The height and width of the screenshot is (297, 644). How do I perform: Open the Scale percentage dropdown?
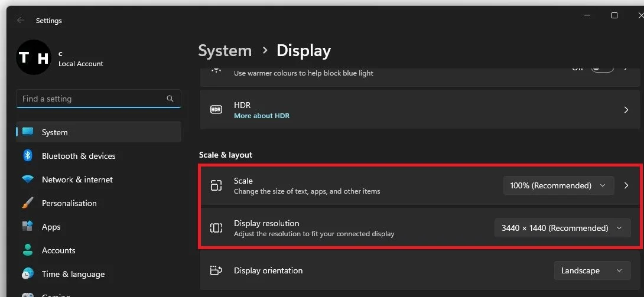point(558,185)
